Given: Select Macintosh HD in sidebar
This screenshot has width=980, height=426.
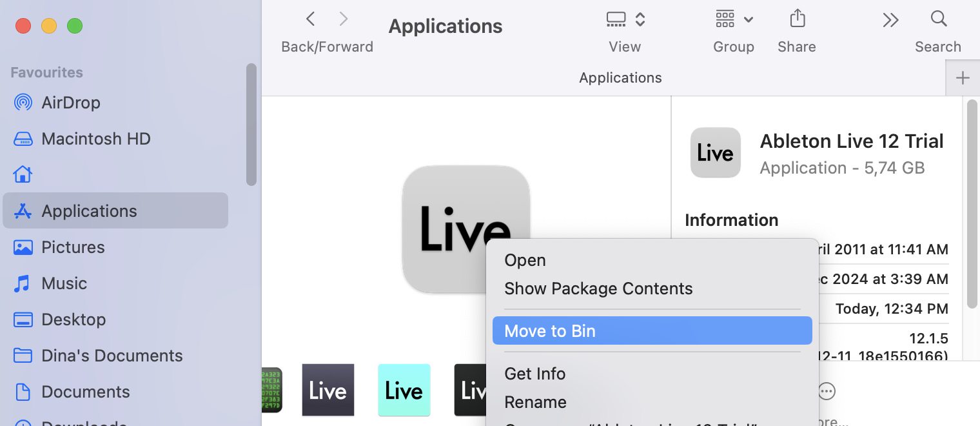Looking at the screenshot, I should click(x=95, y=139).
